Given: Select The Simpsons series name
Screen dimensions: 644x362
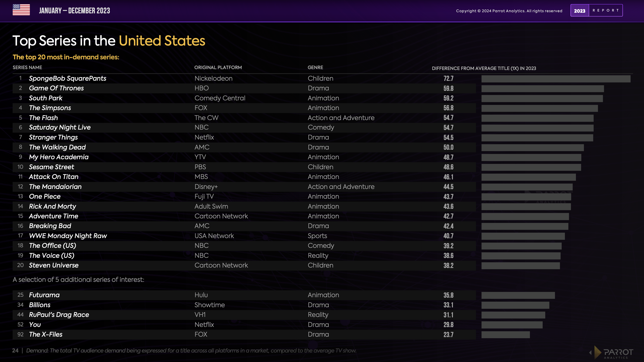Looking at the screenshot, I should [50, 108].
